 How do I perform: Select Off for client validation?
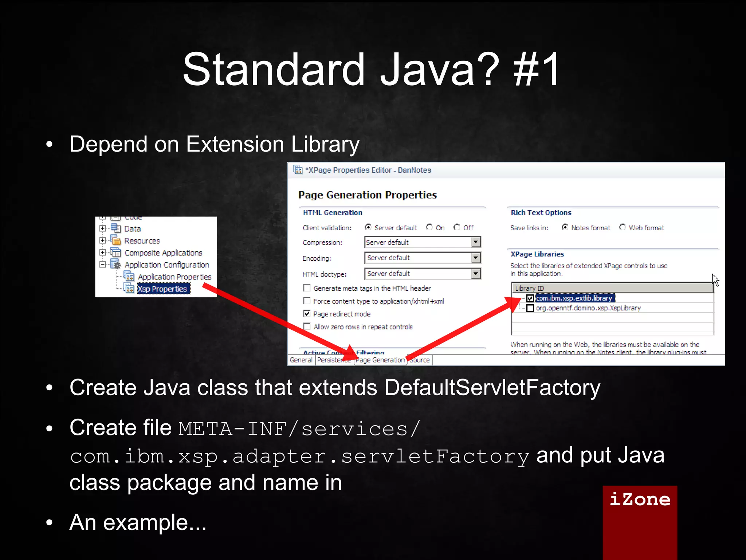456,227
